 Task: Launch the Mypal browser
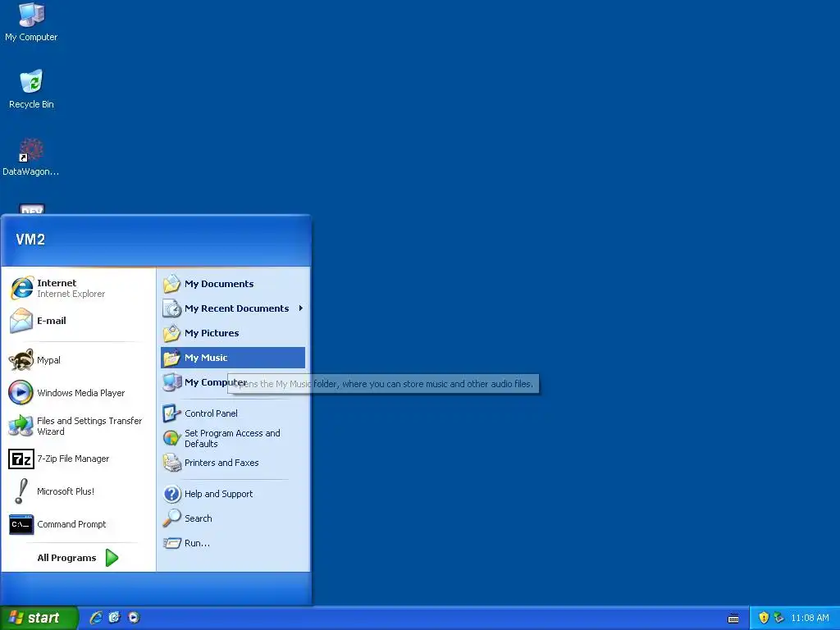[78, 360]
